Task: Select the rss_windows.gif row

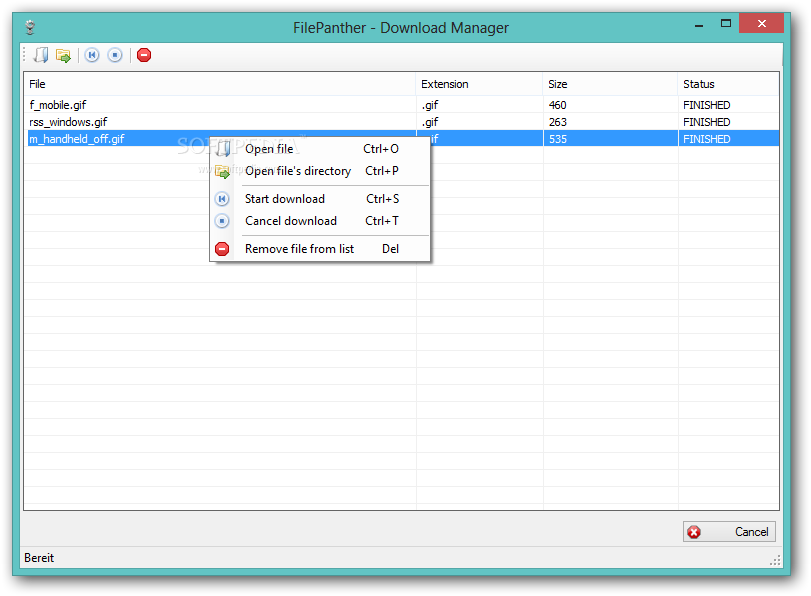Action: pyautogui.click(x=401, y=122)
